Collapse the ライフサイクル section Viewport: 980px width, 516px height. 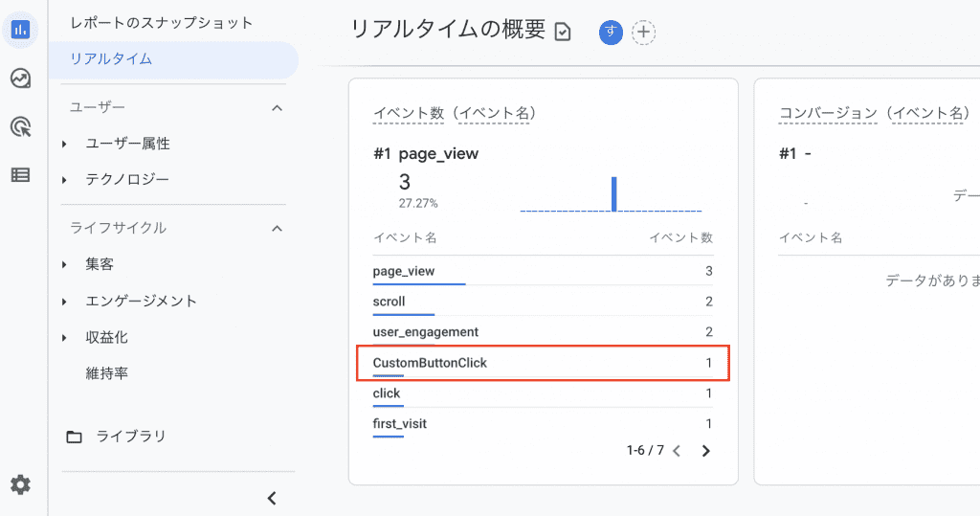tap(278, 228)
